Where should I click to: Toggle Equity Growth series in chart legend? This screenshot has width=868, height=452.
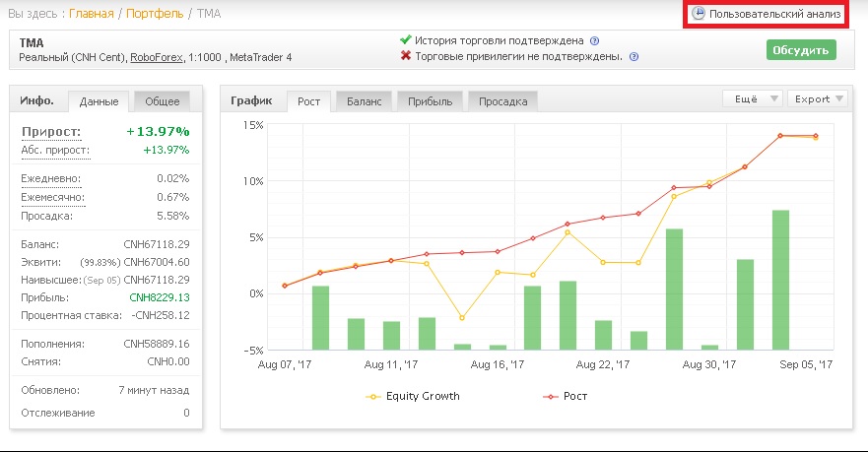[x=413, y=396]
